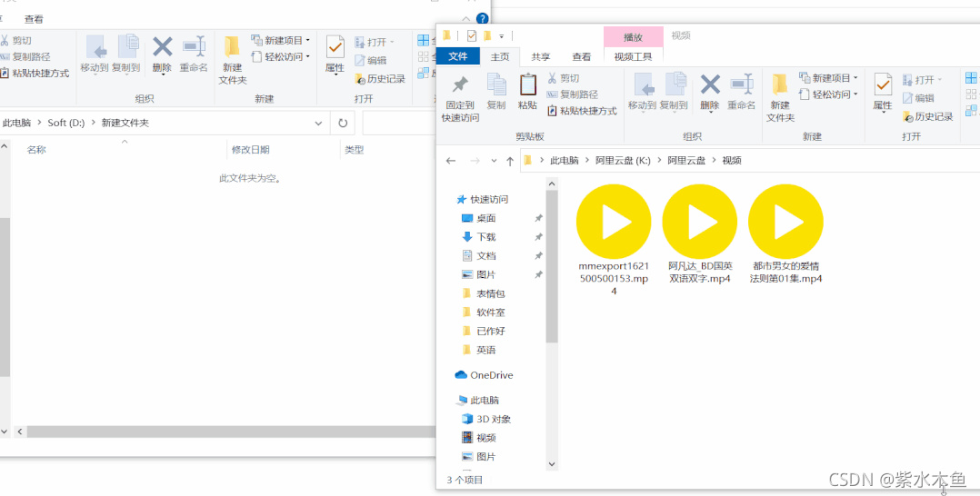The image size is (980, 496).
Task: Click the Back arrow in front window navigation
Action: [x=451, y=161]
